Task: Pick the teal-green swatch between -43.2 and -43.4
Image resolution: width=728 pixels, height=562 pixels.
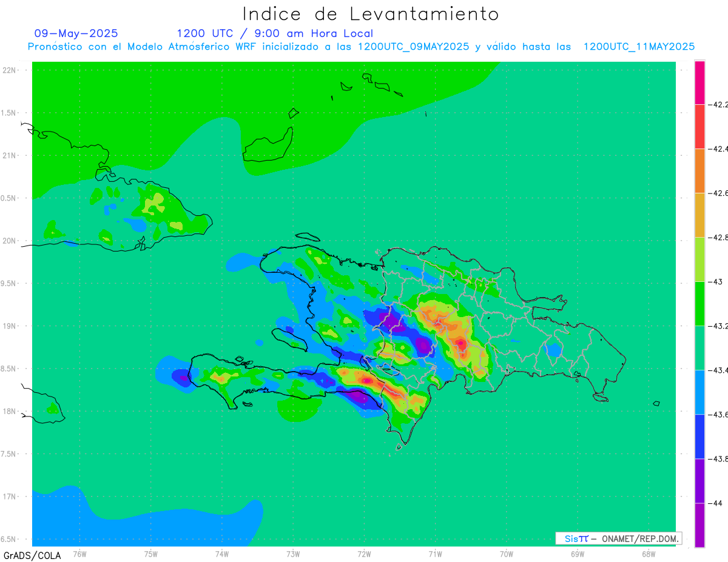Action: click(699, 347)
